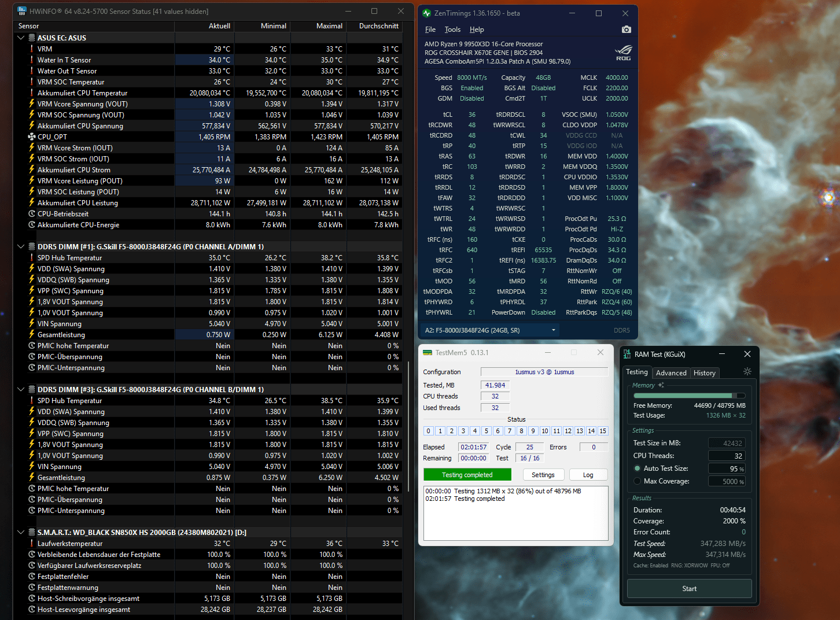Open the Tools menu in ZenTimings
The height and width of the screenshot is (620, 840).
(x=452, y=29)
